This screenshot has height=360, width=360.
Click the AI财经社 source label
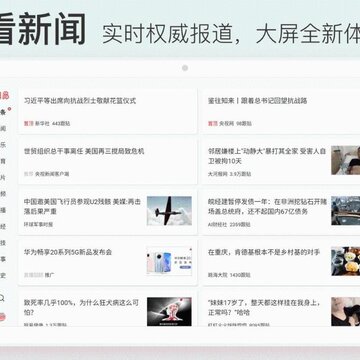pyautogui.click(x=217, y=225)
